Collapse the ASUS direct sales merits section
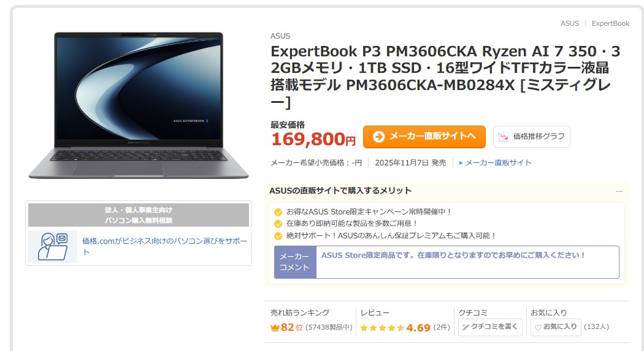Screen dimensions: 644x351 619,191
